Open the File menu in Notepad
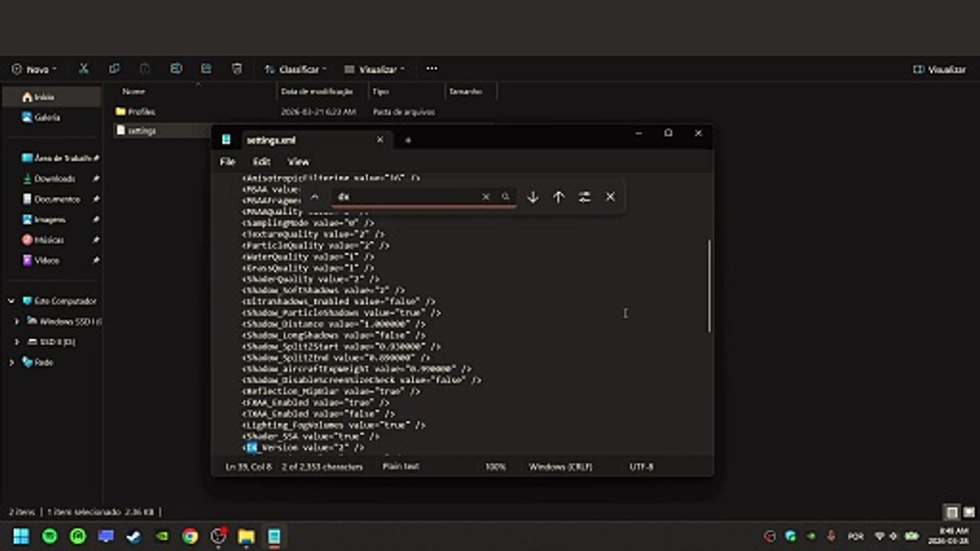Viewport: 980px width, 551px height. click(x=227, y=161)
